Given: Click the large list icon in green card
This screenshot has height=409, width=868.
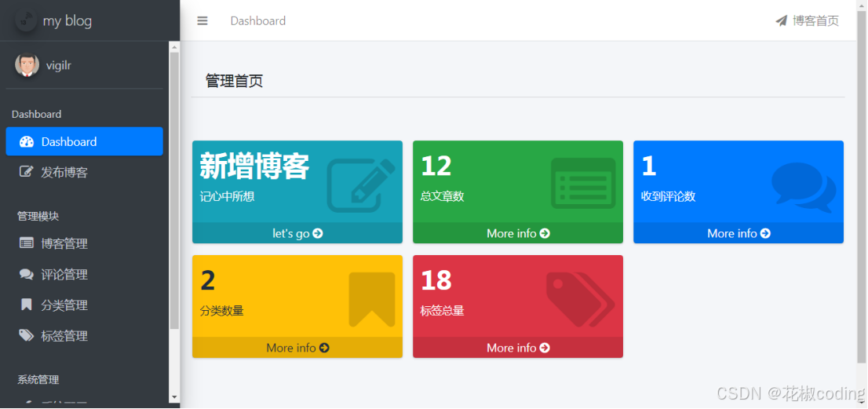Looking at the screenshot, I should click(583, 183).
